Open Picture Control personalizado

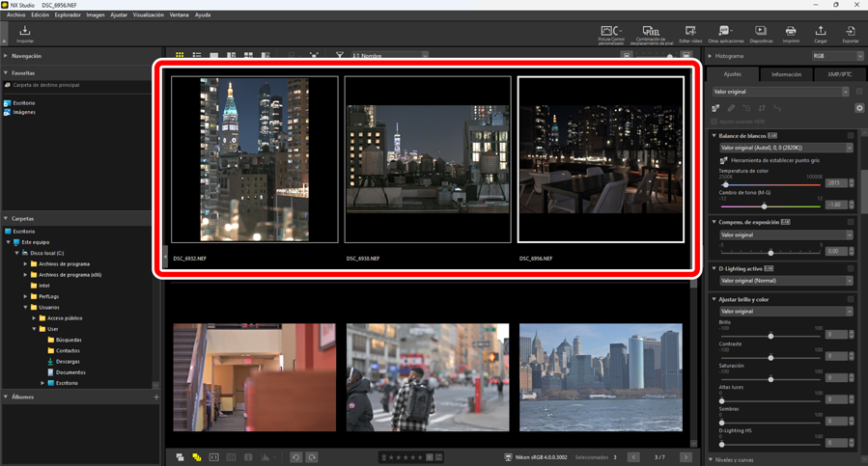[610, 35]
